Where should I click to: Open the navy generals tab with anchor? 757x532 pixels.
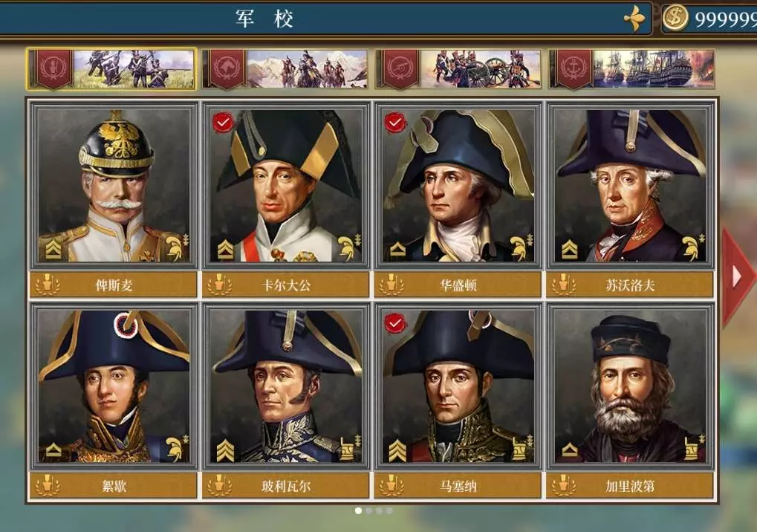click(632, 68)
